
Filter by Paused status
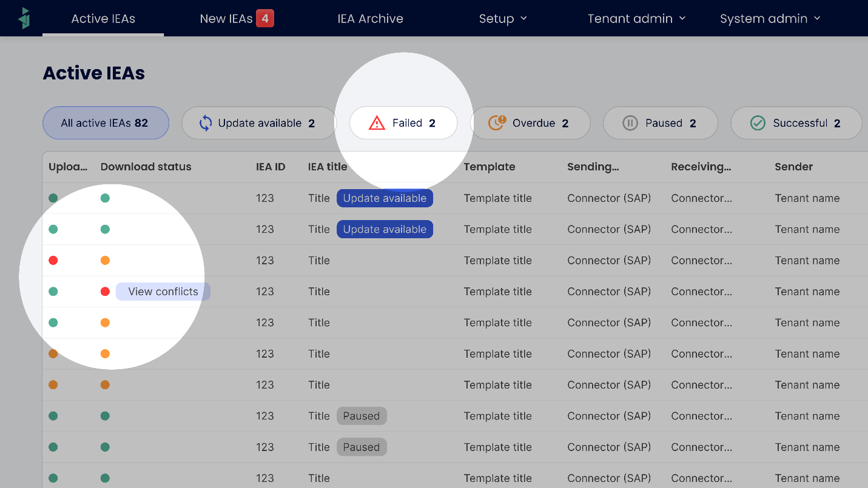tap(661, 123)
